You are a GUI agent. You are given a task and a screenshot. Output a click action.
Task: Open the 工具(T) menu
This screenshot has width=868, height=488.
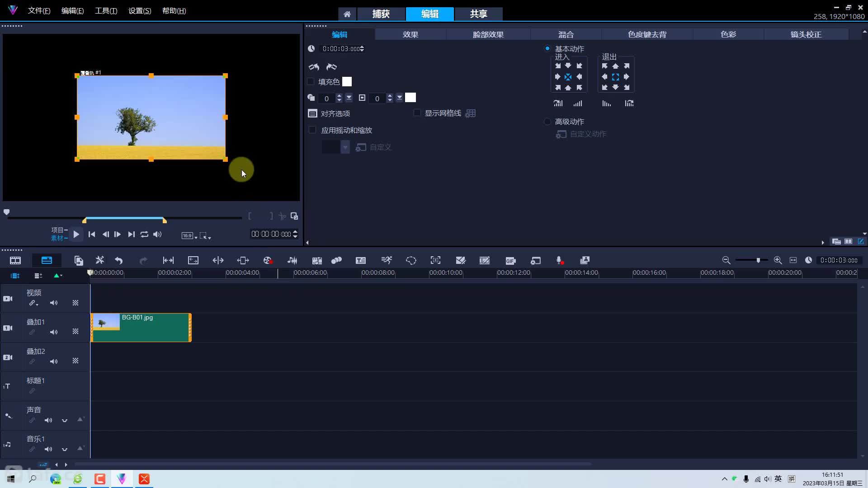[106, 11]
